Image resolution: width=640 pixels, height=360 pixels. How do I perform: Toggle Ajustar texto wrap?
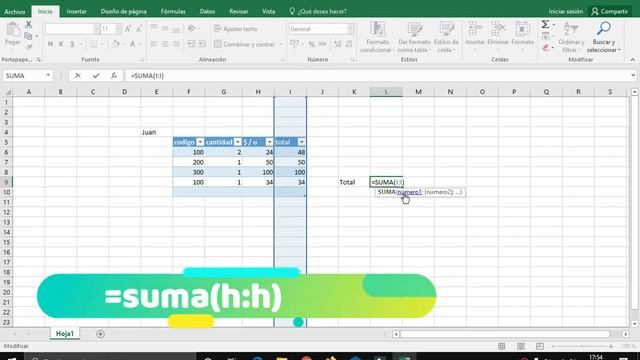(236, 29)
